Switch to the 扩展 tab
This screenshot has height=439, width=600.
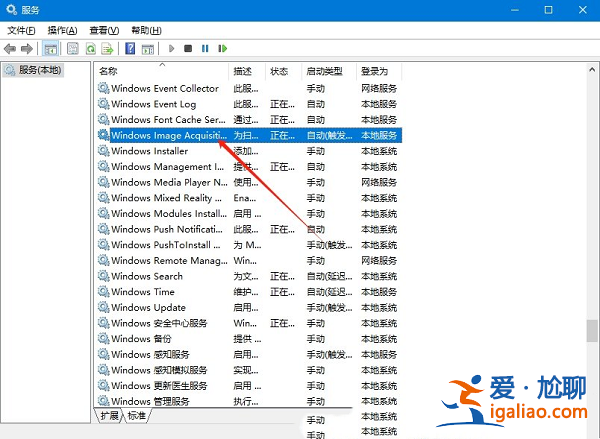coord(109,415)
